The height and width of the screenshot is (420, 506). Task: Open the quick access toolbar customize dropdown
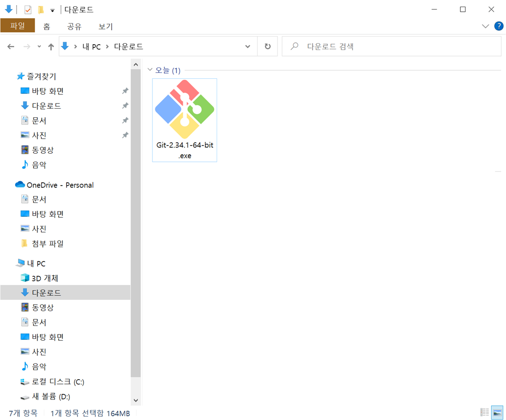(52, 10)
